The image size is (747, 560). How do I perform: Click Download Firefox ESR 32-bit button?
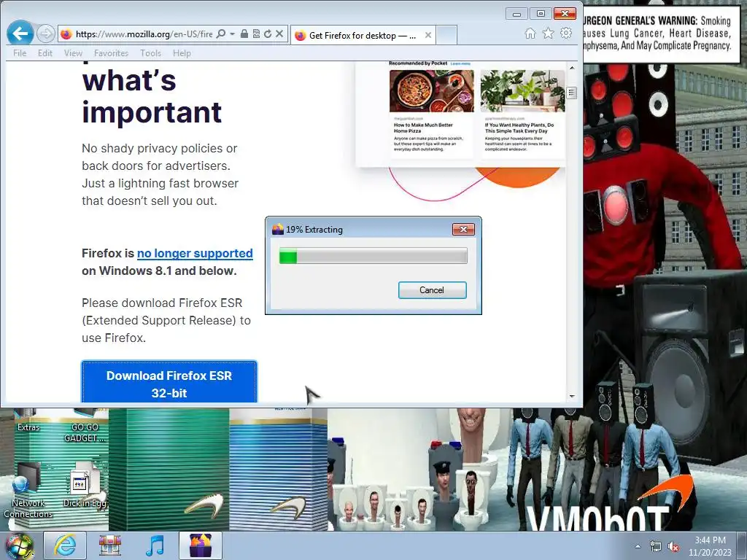click(x=169, y=382)
